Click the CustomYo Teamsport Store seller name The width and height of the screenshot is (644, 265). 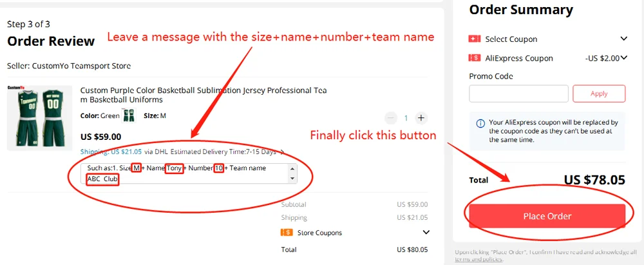81,66
